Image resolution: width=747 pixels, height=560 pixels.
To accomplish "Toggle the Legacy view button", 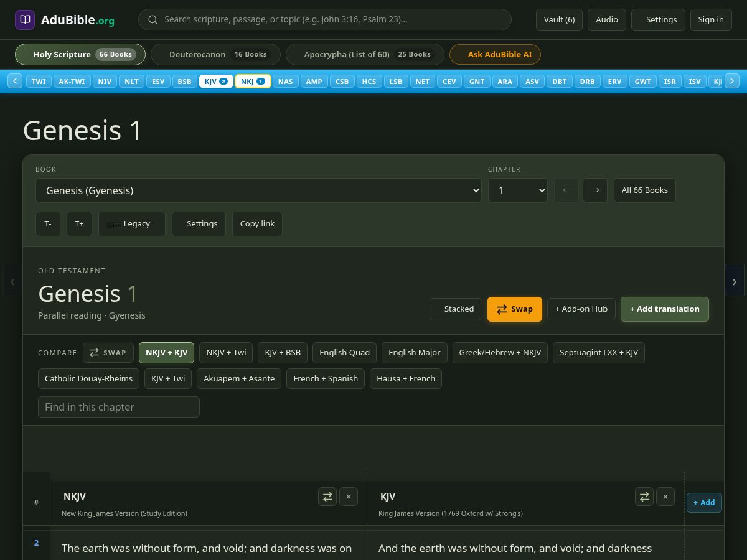I will click(132, 224).
